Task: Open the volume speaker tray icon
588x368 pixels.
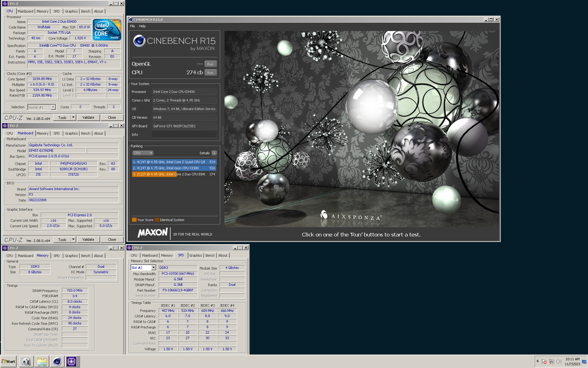Action: pos(559,362)
